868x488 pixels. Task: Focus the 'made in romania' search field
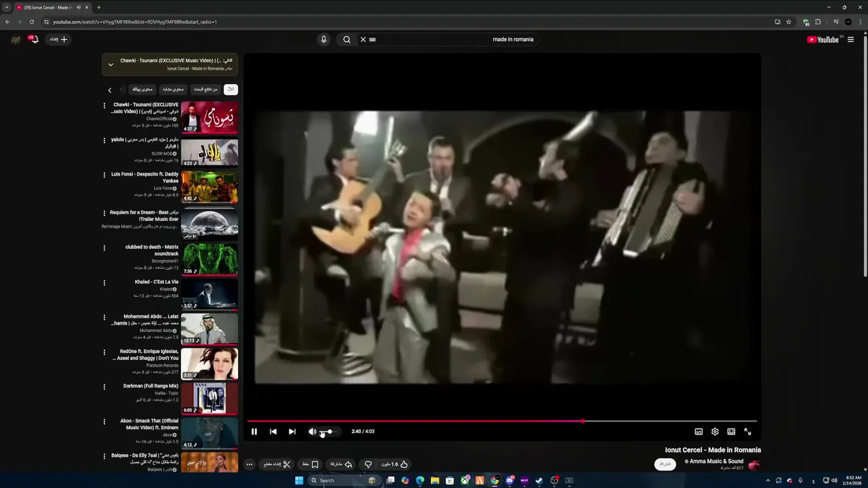[x=448, y=39]
